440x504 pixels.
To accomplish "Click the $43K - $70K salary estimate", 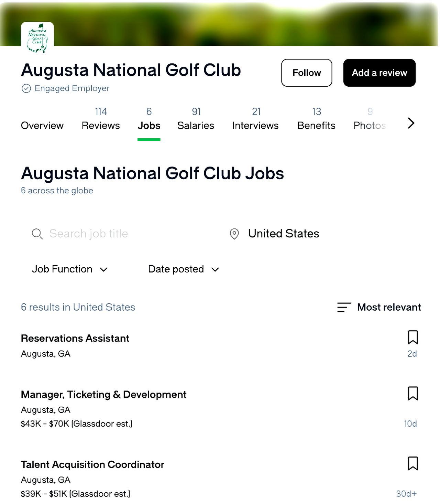I will [77, 423].
